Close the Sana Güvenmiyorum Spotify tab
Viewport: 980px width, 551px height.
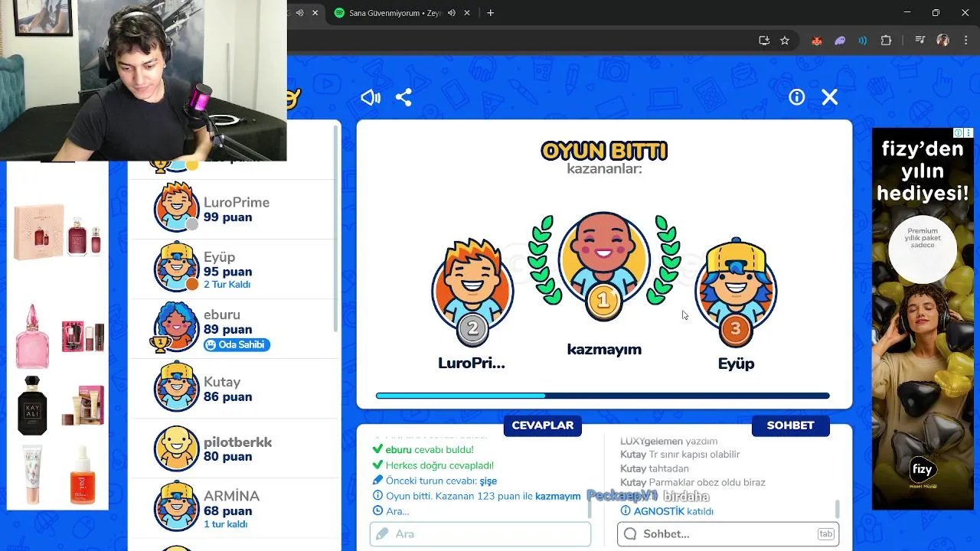469,13
